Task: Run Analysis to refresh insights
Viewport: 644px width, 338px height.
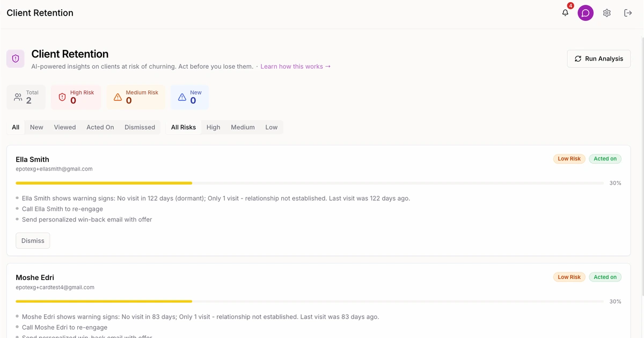Action: click(x=598, y=58)
